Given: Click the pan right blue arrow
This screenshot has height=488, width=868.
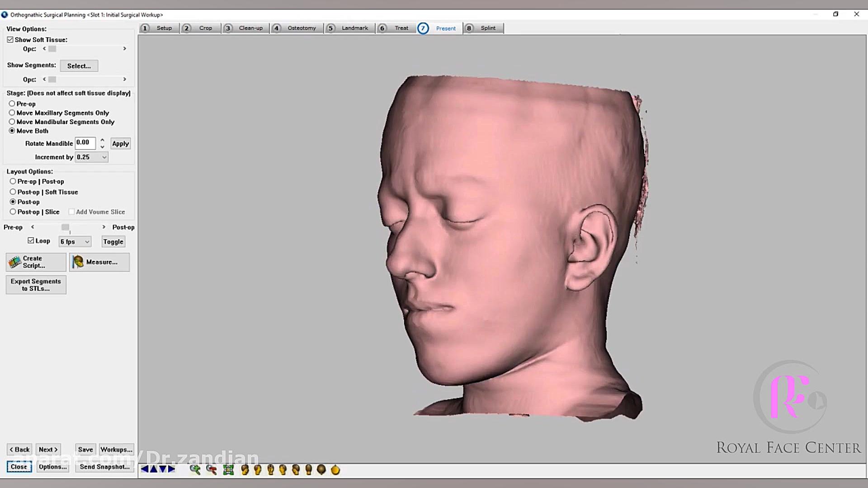Looking at the screenshot, I should 172,469.
